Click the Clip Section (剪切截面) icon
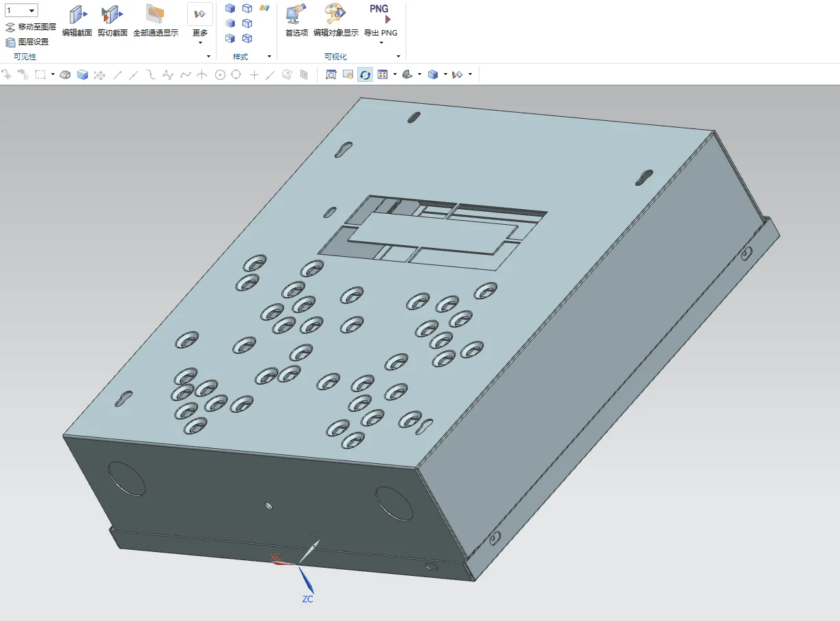Screen dimensions: 840x621 click(x=111, y=15)
